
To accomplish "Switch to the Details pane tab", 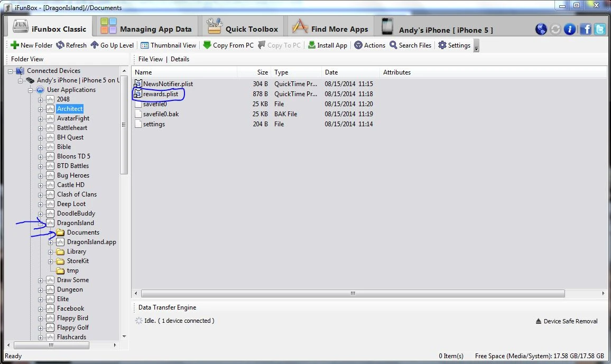I will coord(180,59).
